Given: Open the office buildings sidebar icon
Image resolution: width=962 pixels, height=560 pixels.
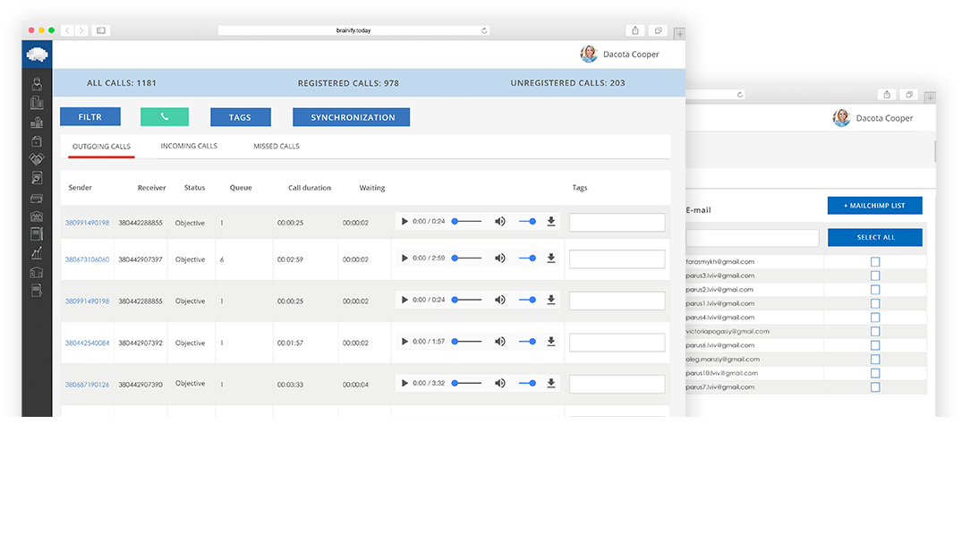Looking at the screenshot, I should (37, 103).
